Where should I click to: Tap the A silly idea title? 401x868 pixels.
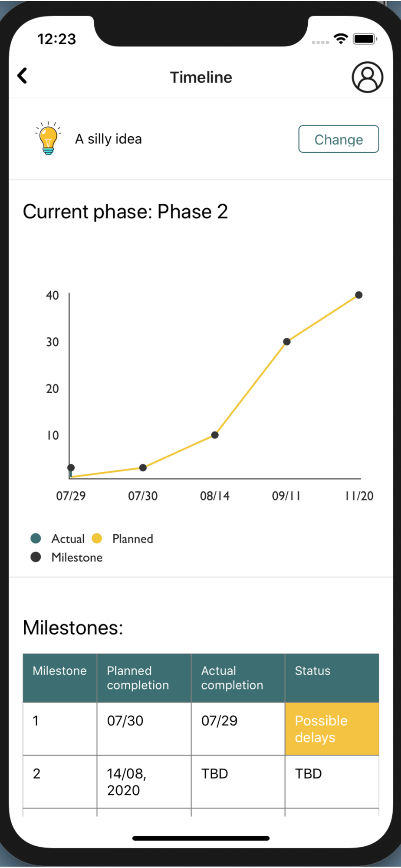(x=108, y=139)
